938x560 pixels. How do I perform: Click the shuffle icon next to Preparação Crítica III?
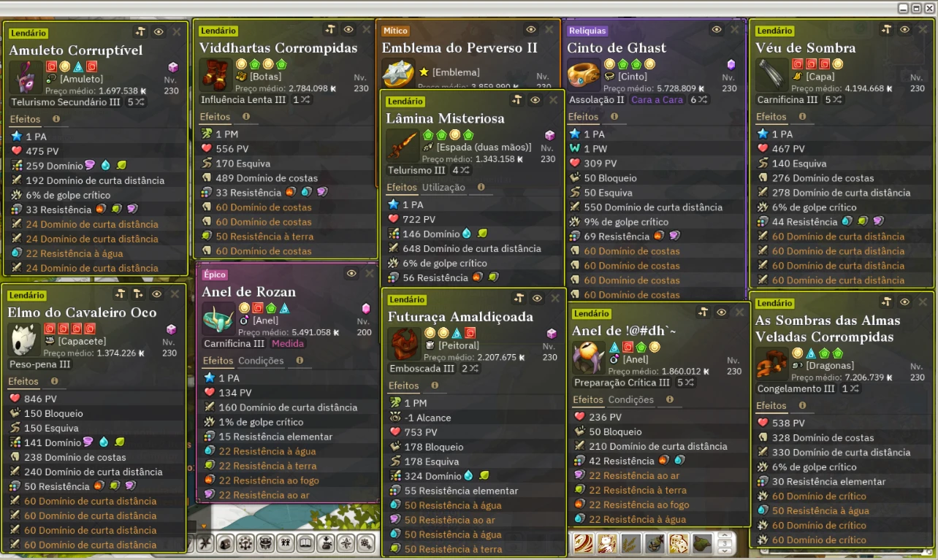pos(689,383)
